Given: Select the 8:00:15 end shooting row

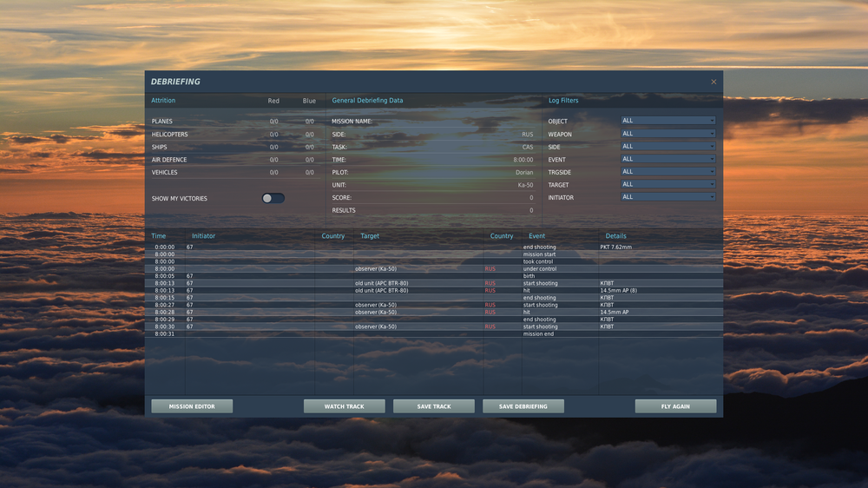Looking at the screenshot, I should click(434, 298).
